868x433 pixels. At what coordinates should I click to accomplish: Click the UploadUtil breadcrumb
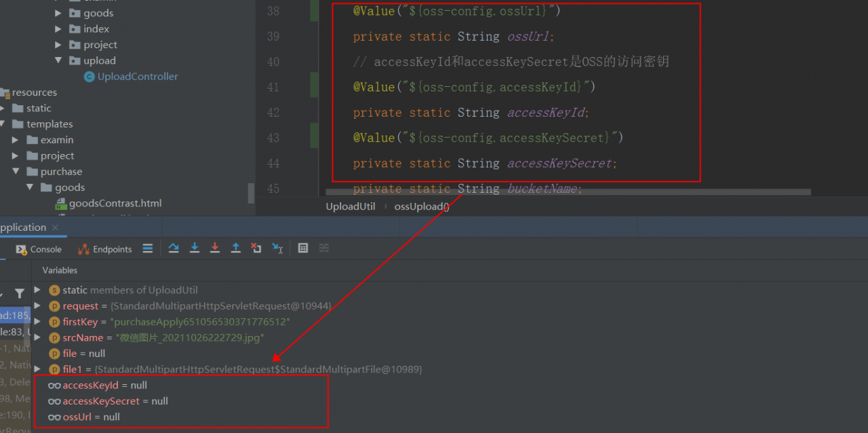351,206
